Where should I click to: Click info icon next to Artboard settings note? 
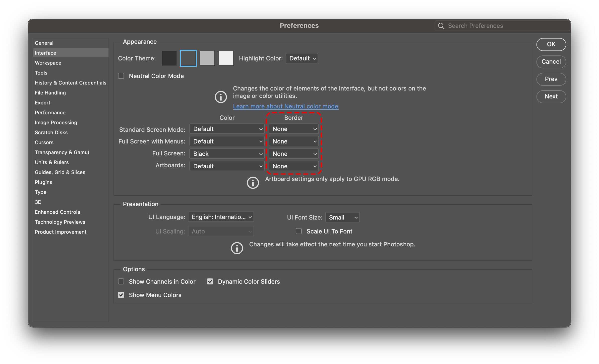click(253, 183)
